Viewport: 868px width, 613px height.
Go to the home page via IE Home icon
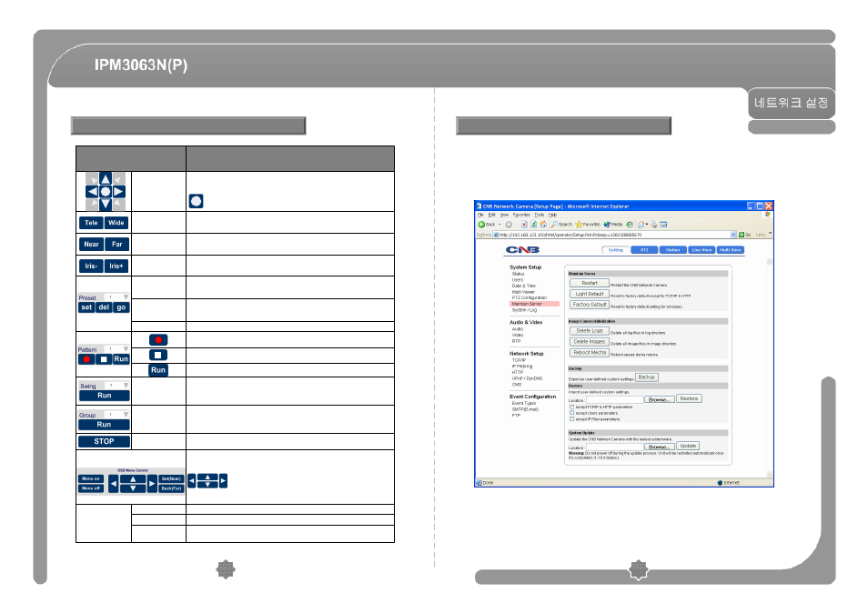click(543, 225)
